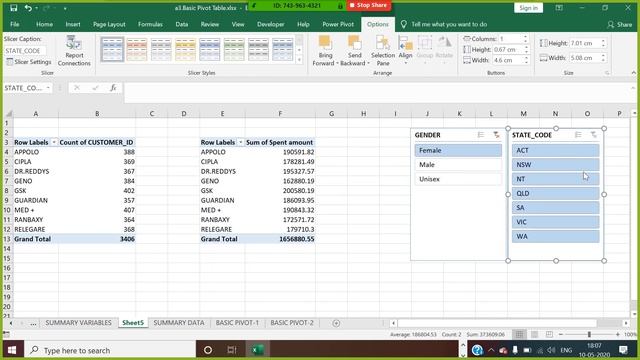The image size is (640, 360).
Task: Select Female in GENDER slicer
Action: coord(458,150)
